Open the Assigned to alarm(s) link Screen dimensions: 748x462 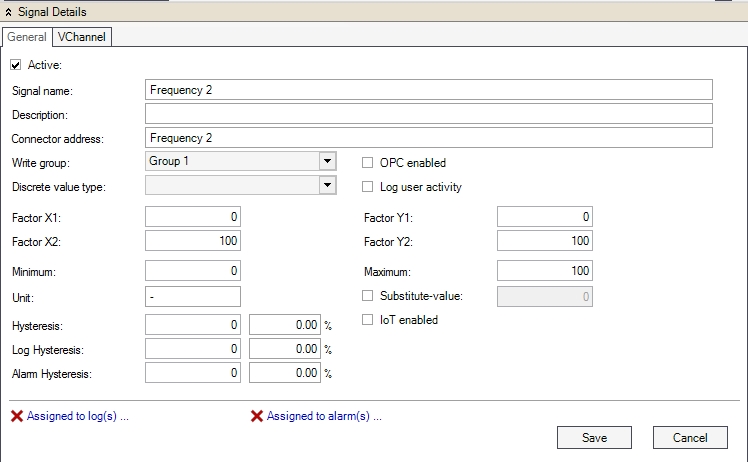pyautogui.click(x=324, y=416)
